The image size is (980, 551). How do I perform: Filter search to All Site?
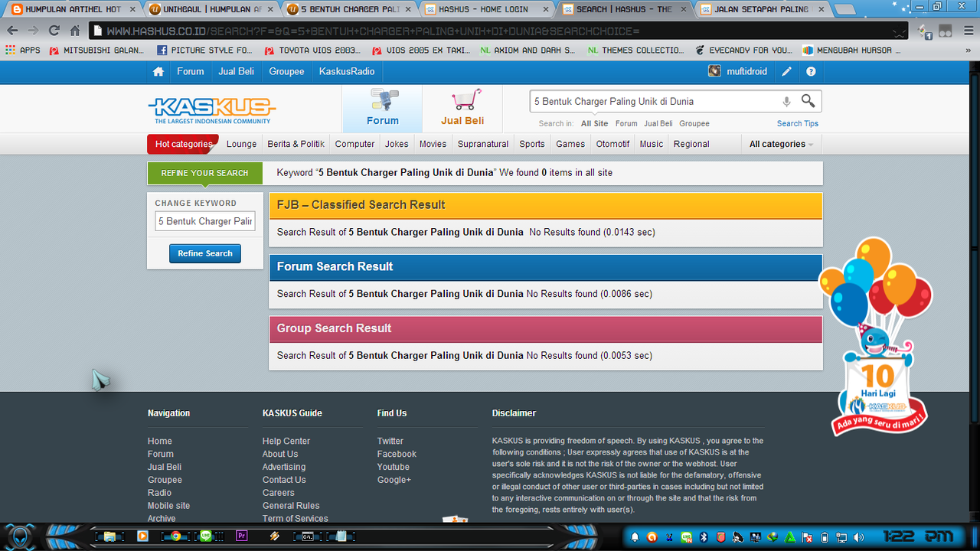click(x=594, y=123)
